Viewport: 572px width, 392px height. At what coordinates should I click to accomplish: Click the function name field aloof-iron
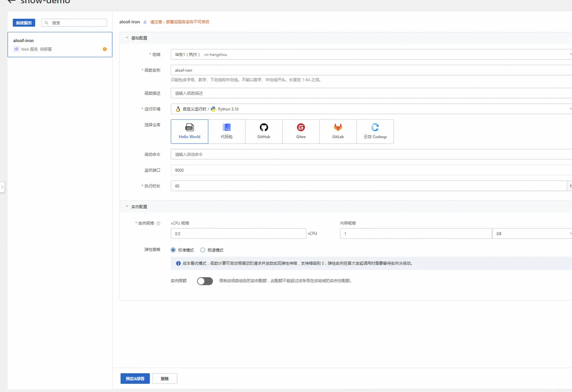coord(371,70)
